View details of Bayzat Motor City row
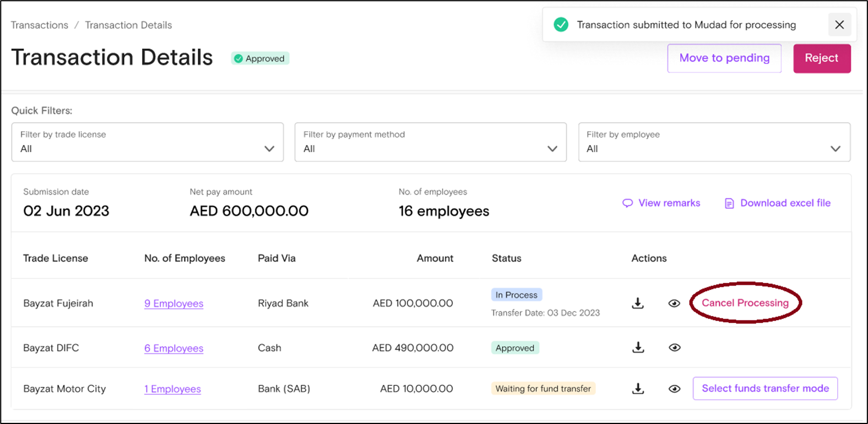 point(674,389)
